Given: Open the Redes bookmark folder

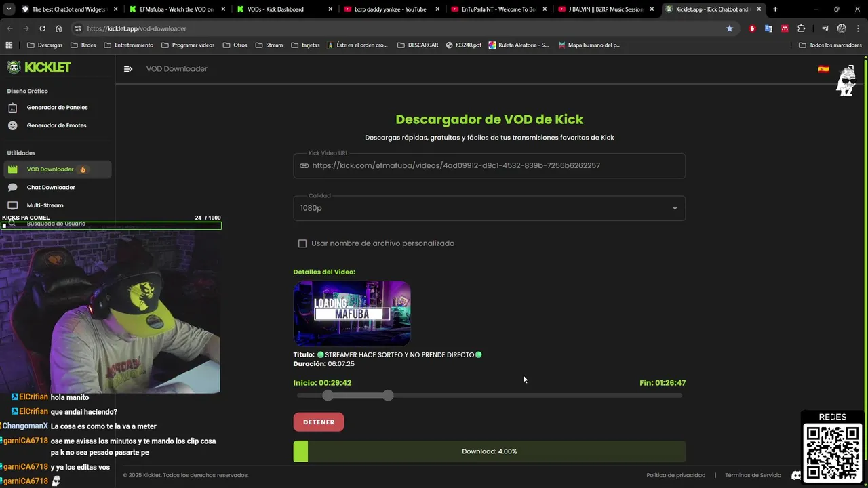Looking at the screenshot, I should coord(83,45).
